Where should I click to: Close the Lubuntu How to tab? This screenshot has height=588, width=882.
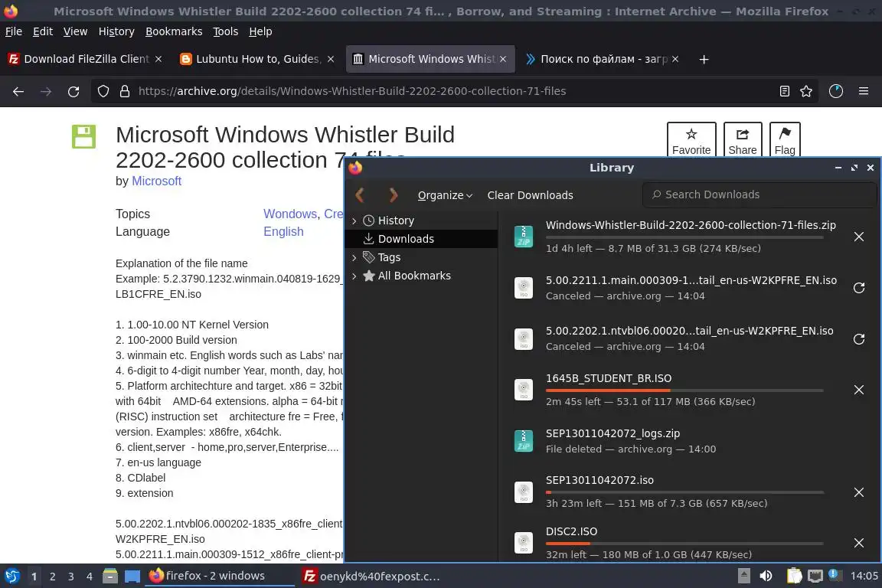tap(331, 59)
